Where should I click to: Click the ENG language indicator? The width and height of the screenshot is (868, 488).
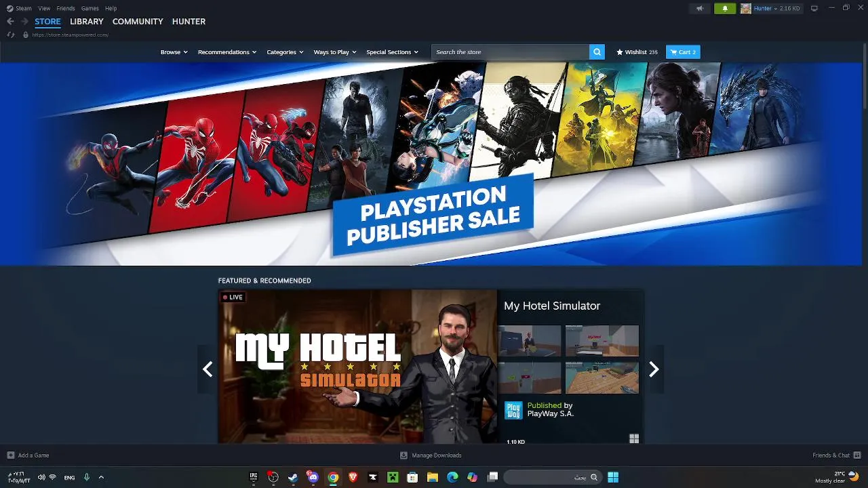pyautogui.click(x=69, y=477)
